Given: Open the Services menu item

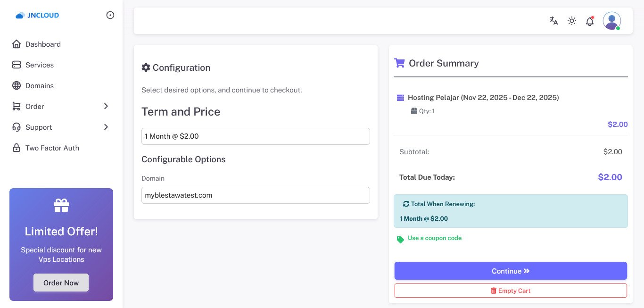Looking at the screenshot, I should point(40,65).
